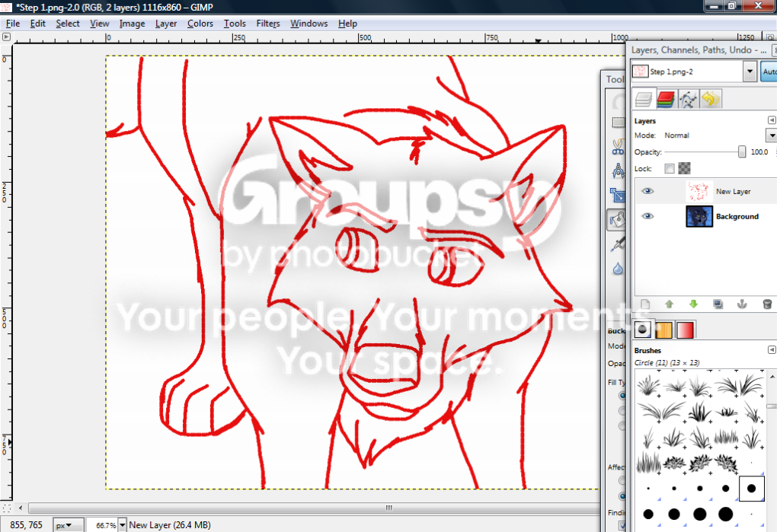
Task: Open the layer Mode dropdown
Action: pos(771,135)
